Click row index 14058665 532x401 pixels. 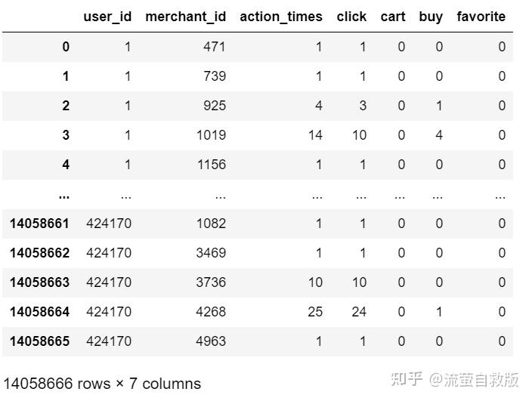[x=39, y=341]
